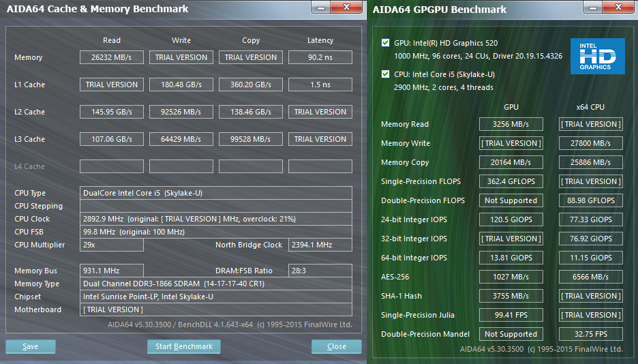Viewport: 638px width, 364px height.
Task: Click the CPU Memory Write 27800 MB/s value
Action: pyautogui.click(x=591, y=144)
